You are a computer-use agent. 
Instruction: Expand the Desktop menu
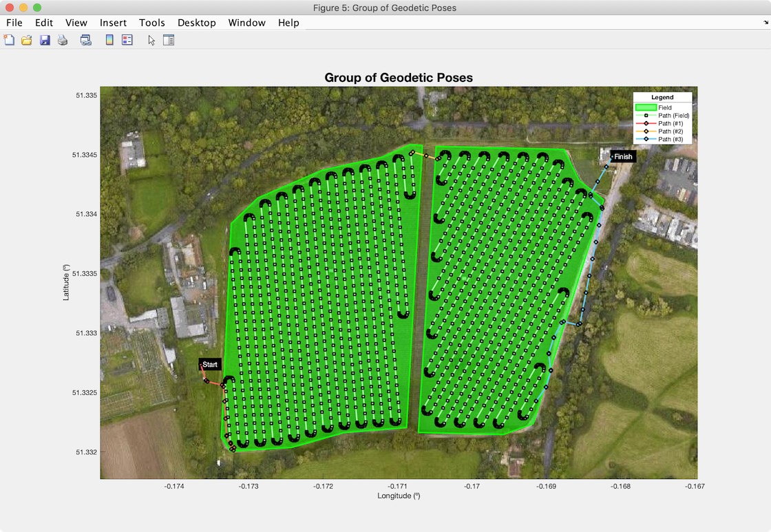tap(196, 23)
